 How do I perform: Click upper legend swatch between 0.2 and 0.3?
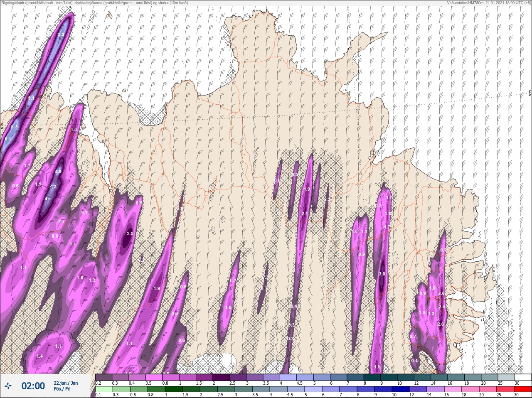tap(103, 377)
